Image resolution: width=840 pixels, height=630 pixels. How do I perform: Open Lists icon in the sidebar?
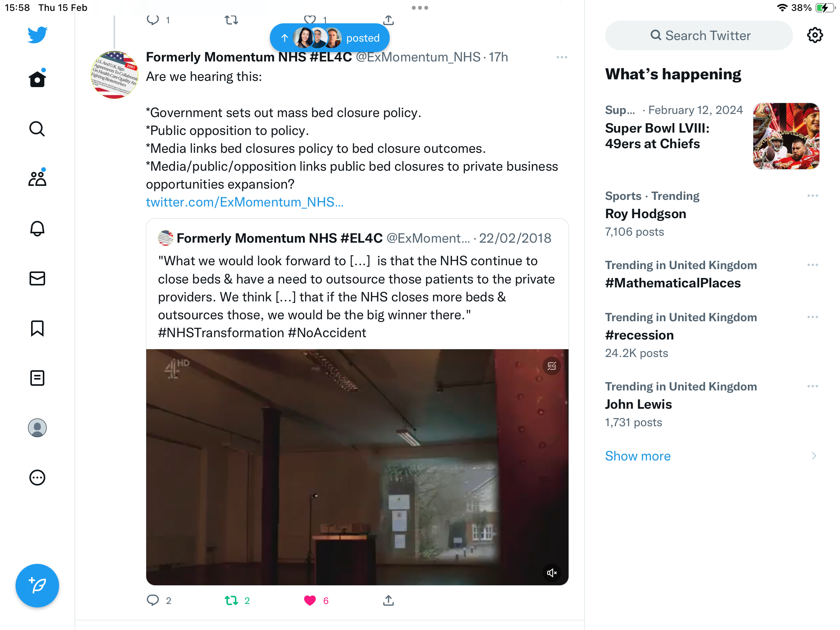click(x=37, y=378)
